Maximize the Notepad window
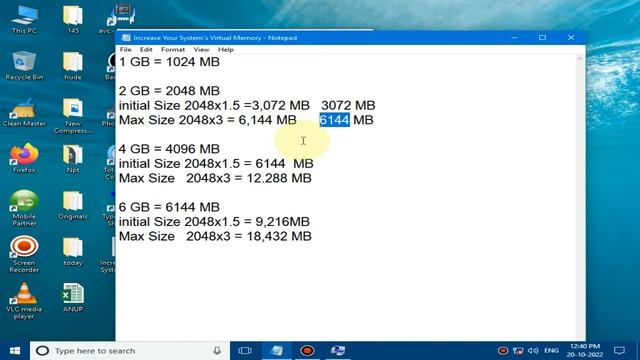Image resolution: width=640 pixels, height=360 pixels. (x=542, y=38)
